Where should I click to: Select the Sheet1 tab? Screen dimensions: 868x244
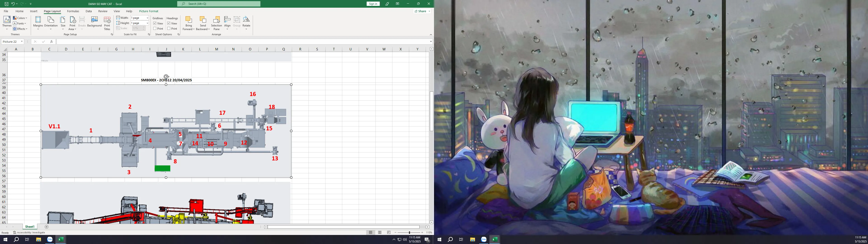30,227
